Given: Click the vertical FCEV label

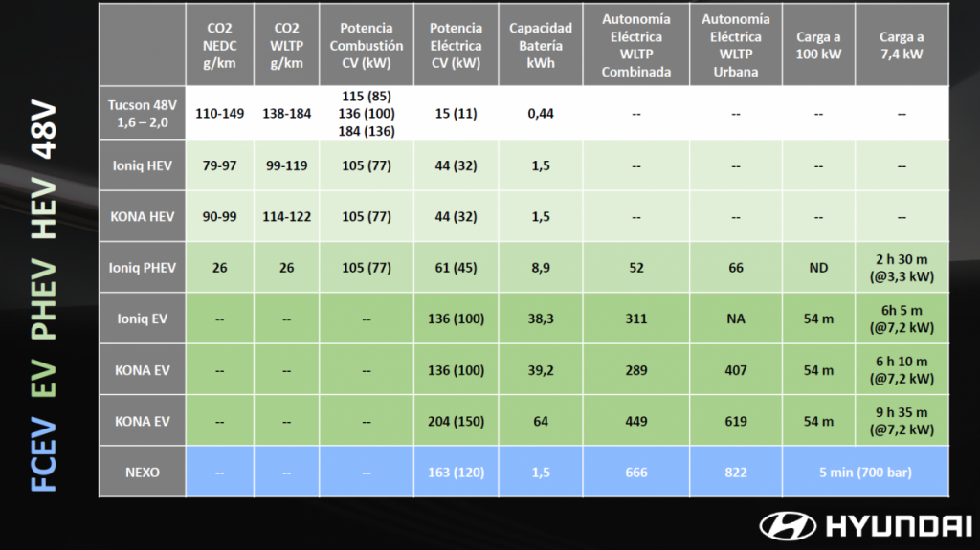Looking at the screenshot, I should [x=45, y=453].
